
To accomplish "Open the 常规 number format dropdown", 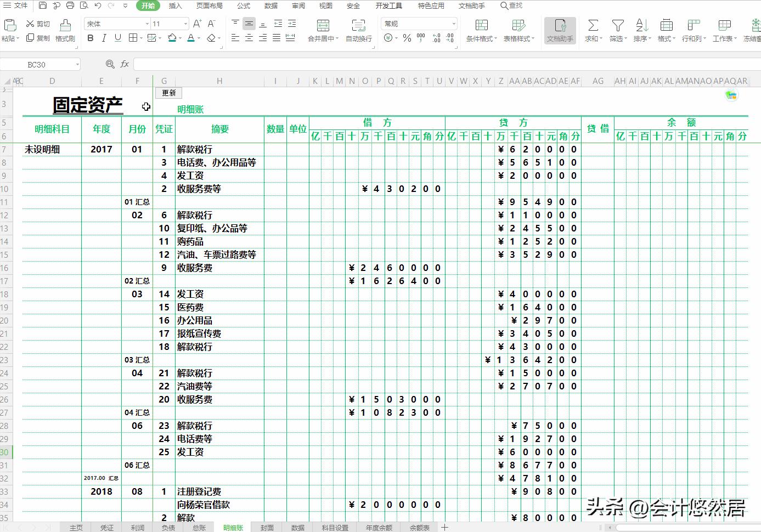I will click(x=453, y=24).
